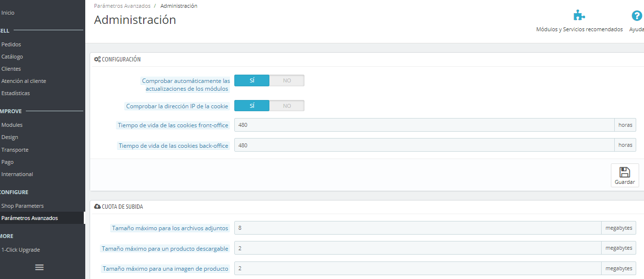Click the puzzle piece recommended modules icon
Screen dimensions: 644x279
pos(579,16)
